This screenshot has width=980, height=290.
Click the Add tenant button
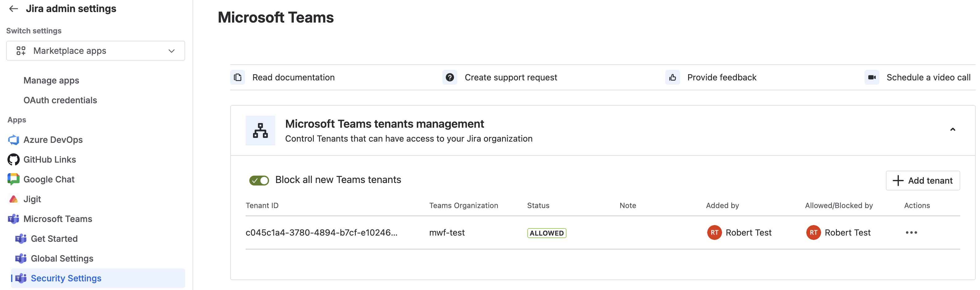(923, 181)
